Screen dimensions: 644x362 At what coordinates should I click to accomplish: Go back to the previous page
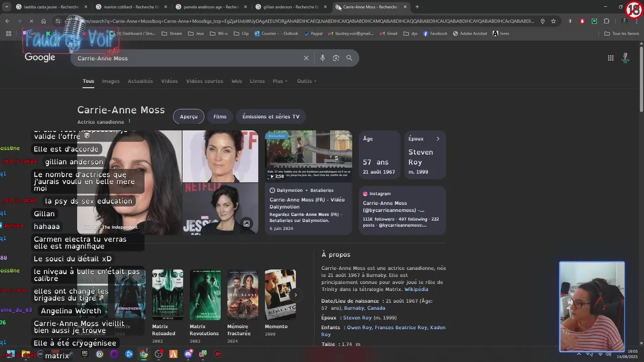[x=7, y=21]
